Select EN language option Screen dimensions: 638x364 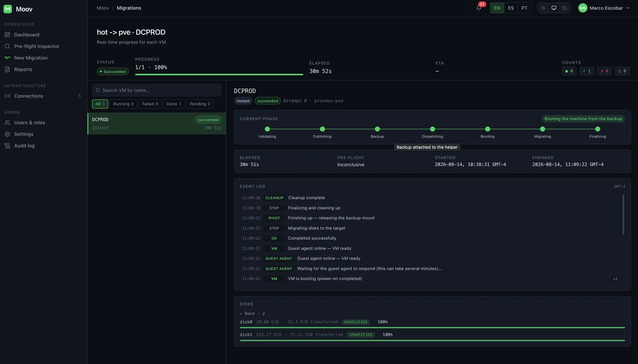(x=497, y=8)
